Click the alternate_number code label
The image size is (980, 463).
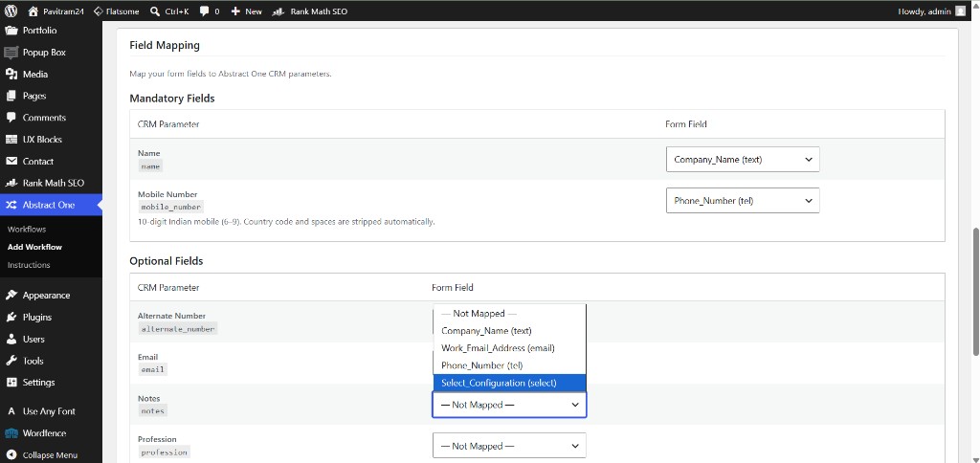[177, 329]
